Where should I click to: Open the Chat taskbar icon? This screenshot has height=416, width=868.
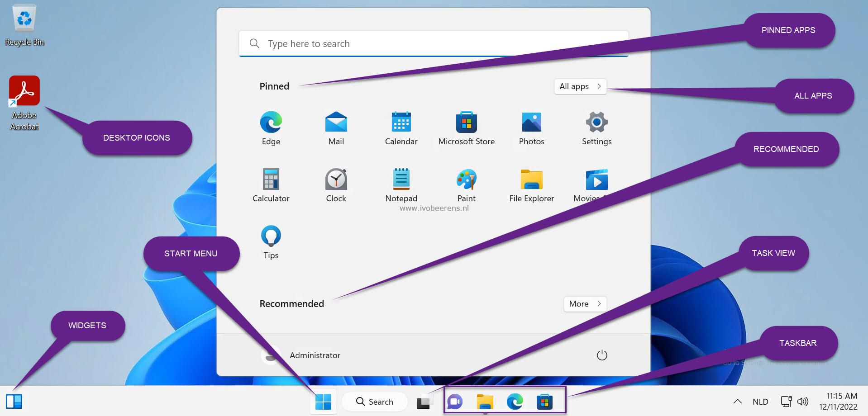pos(455,402)
